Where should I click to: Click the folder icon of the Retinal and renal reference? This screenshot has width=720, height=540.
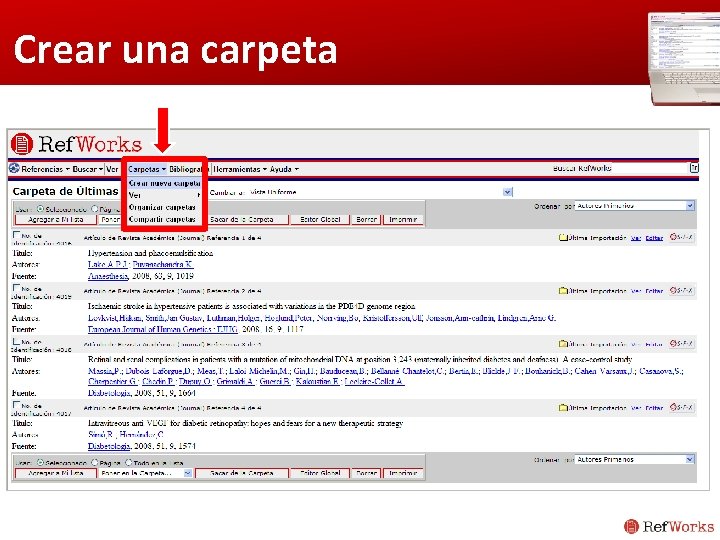563,344
